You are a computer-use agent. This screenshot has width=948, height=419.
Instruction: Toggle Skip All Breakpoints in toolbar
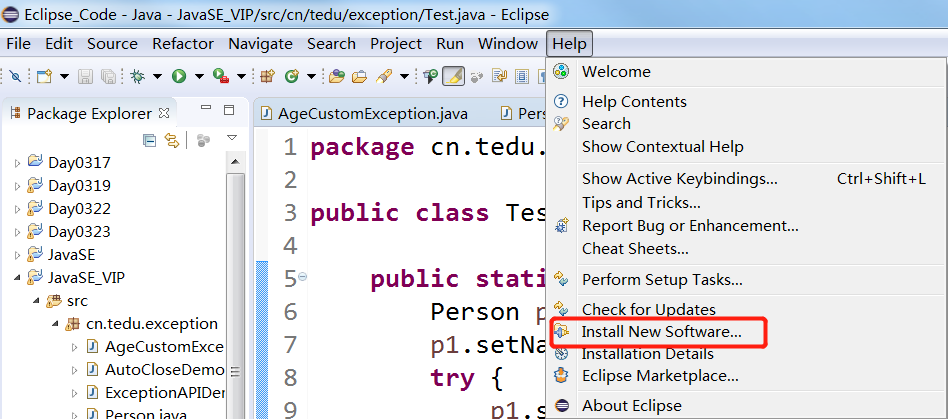[x=16, y=76]
